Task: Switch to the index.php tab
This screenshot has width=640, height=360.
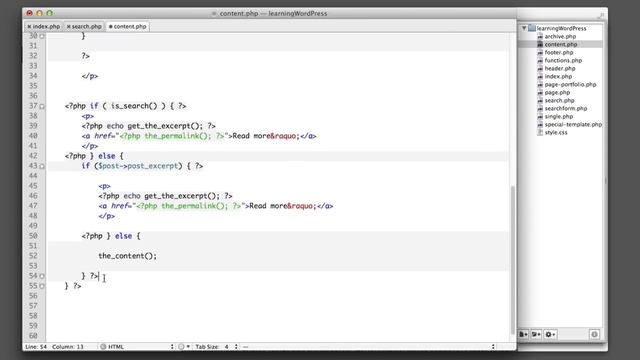Action: (x=43, y=27)
